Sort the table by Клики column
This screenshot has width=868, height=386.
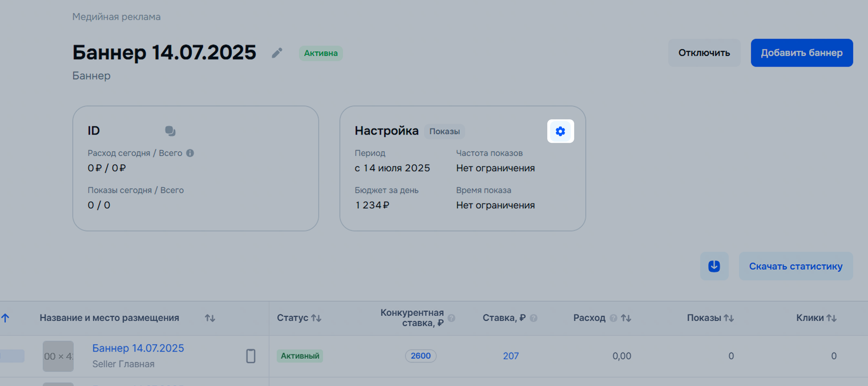[831, 318]
